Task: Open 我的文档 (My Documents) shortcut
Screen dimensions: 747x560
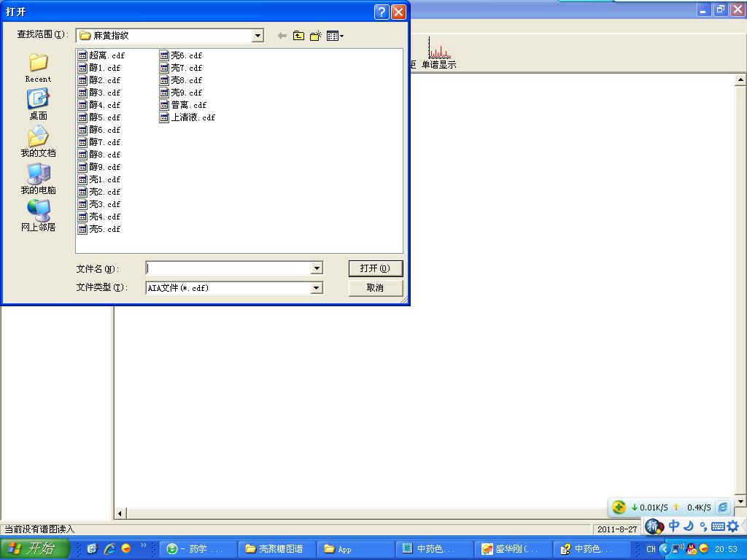Action: (38, 141)
